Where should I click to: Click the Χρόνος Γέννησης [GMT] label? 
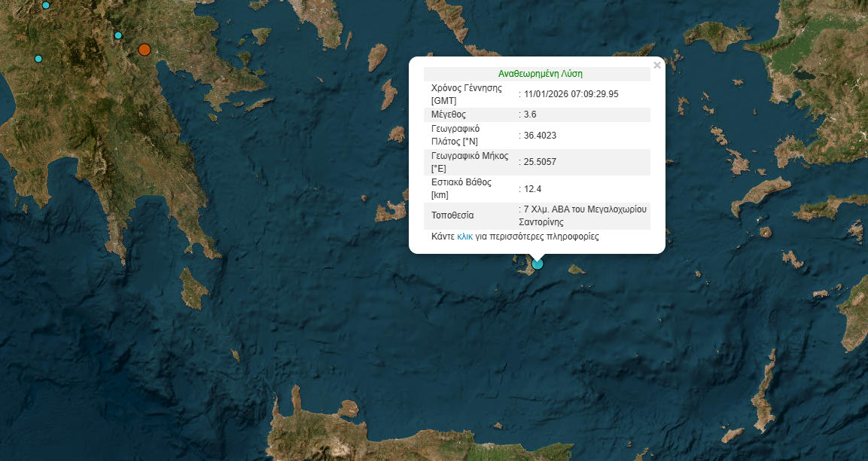[466, 94]
